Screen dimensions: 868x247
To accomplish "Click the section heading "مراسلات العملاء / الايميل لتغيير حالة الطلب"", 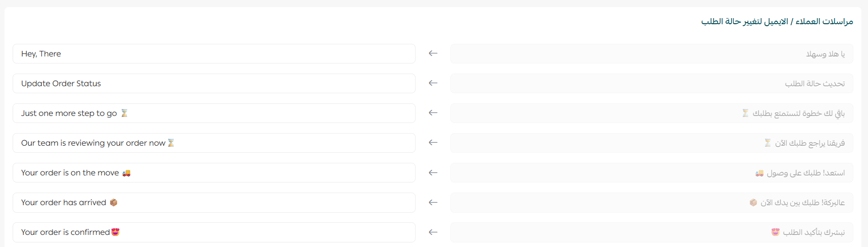I will (777, 21).
